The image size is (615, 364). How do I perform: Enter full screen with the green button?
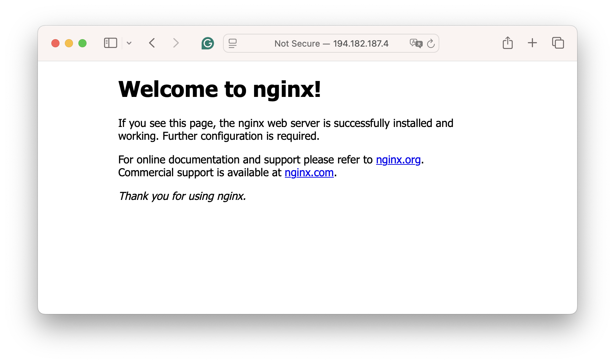click(x=82, y=43)
